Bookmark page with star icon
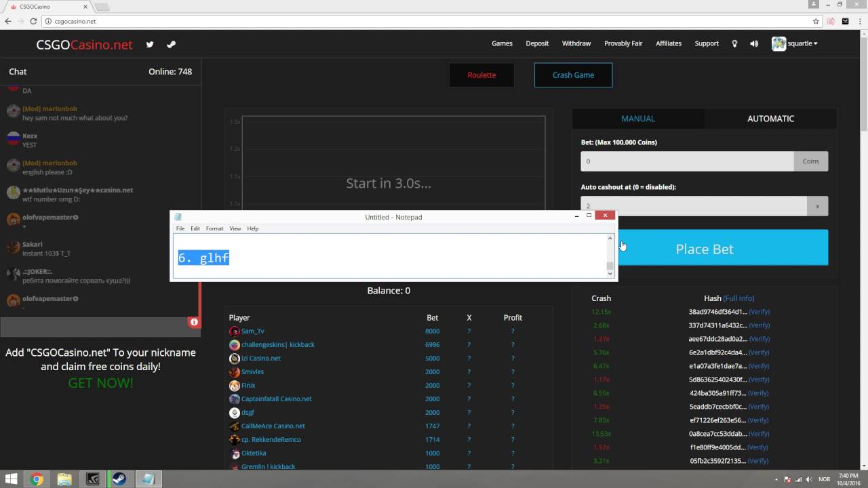Image resolution: width=868 pixels, height=488 pixels. point(816,21)
